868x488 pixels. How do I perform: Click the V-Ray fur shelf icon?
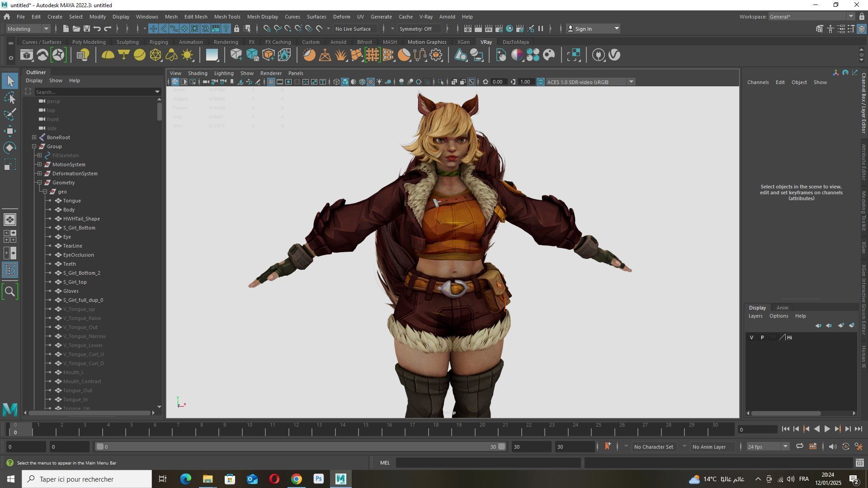[x=341, y=55]
